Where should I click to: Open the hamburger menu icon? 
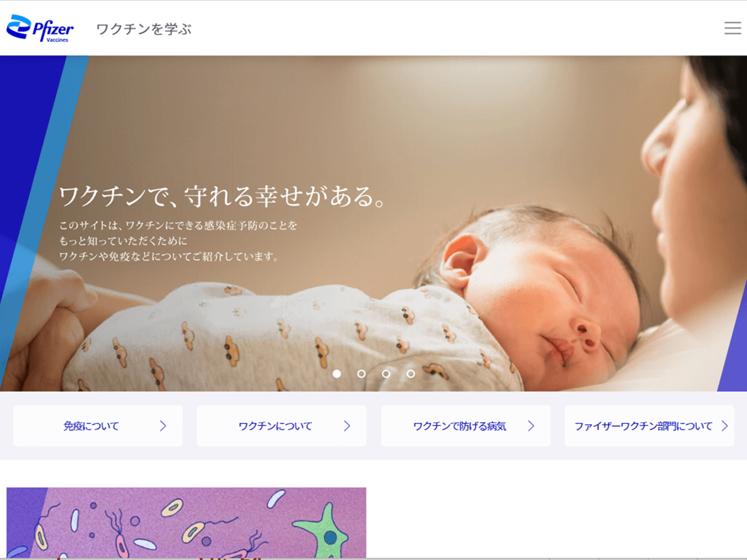(x=732, y=28)
